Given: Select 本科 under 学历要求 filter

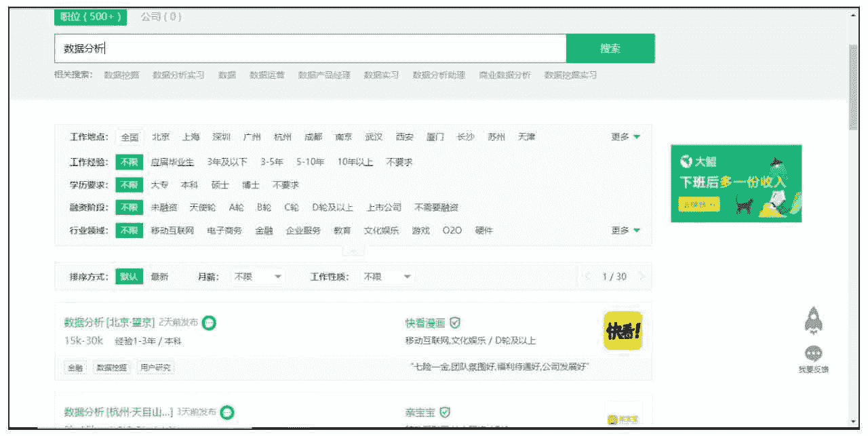Looking at the screenshot, I should 189,184.
